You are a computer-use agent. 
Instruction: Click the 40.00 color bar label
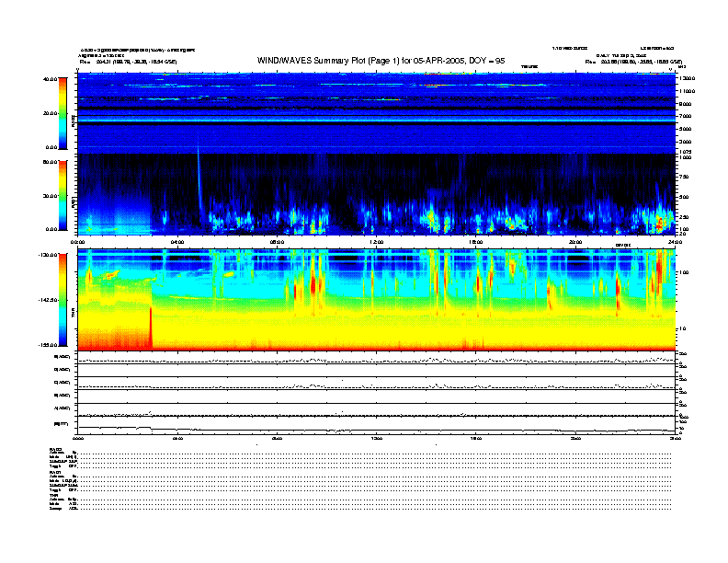tap(50, 79)
